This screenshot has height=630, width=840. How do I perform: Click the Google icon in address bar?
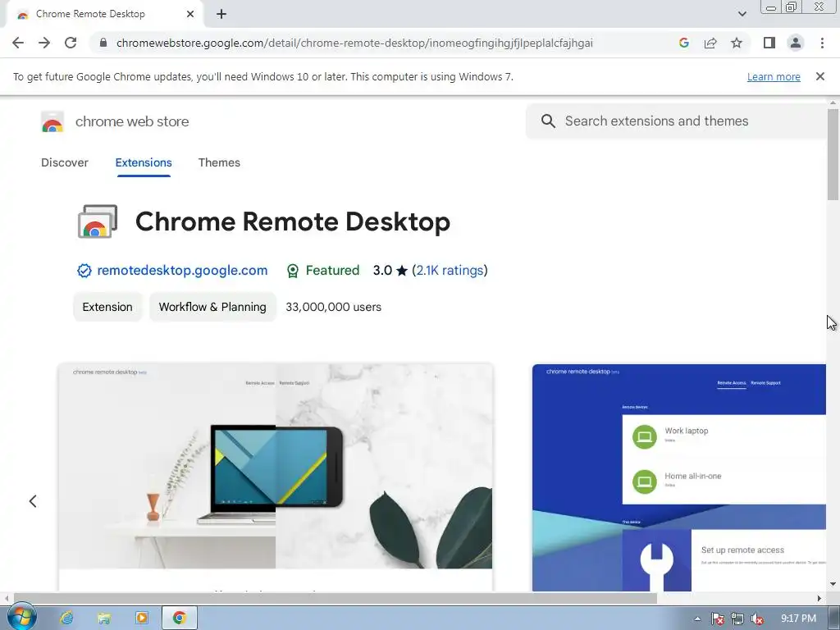point(683,43)
